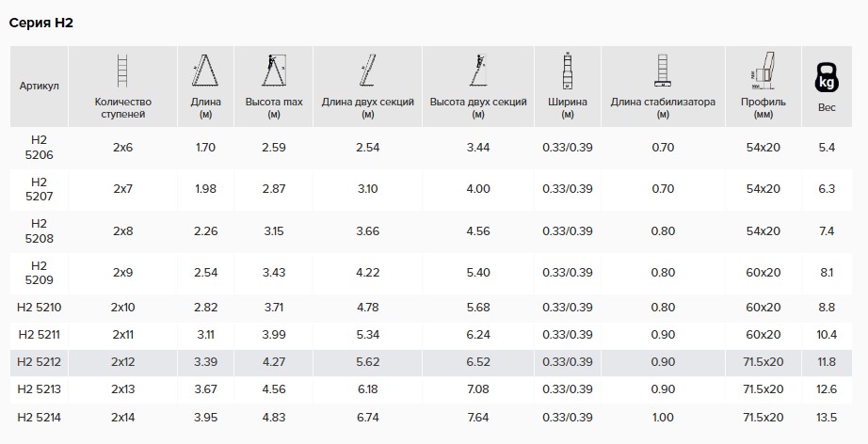Click the kettlebell kg weight icon

click(x=827, y=77)
